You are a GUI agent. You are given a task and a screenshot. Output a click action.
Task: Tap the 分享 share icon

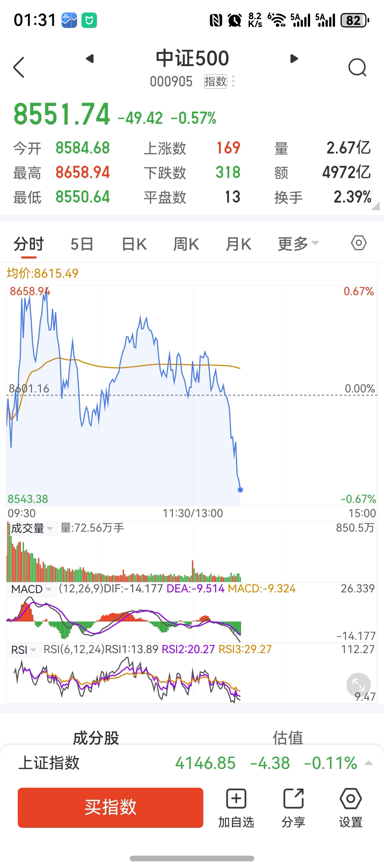(x=293, y=799)
